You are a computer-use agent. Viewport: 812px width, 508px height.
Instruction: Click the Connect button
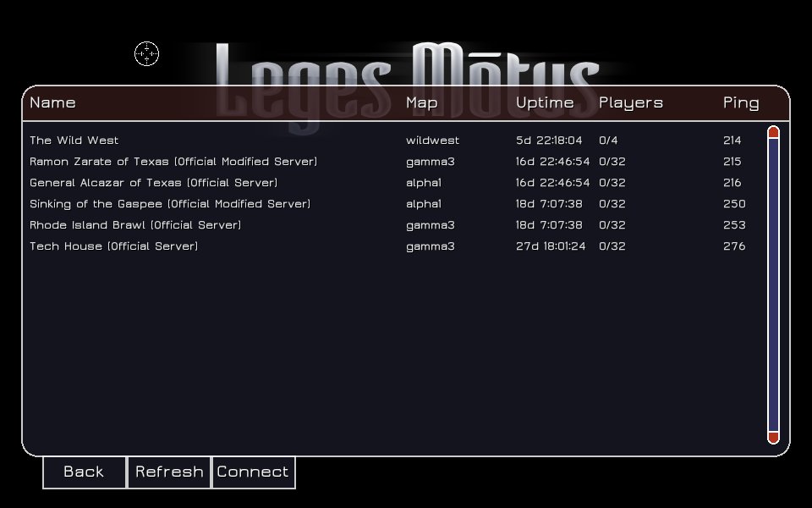coord(254,472)
